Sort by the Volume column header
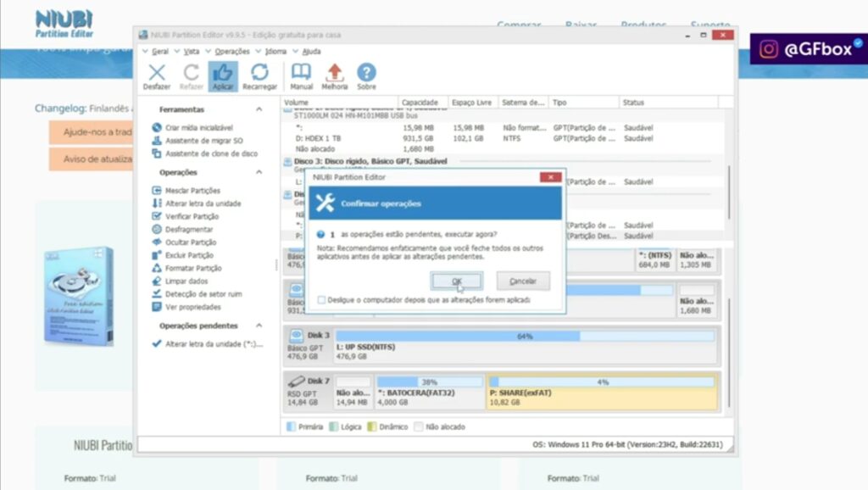This screenshot has height=490, width=868. (x=340, y=103)
